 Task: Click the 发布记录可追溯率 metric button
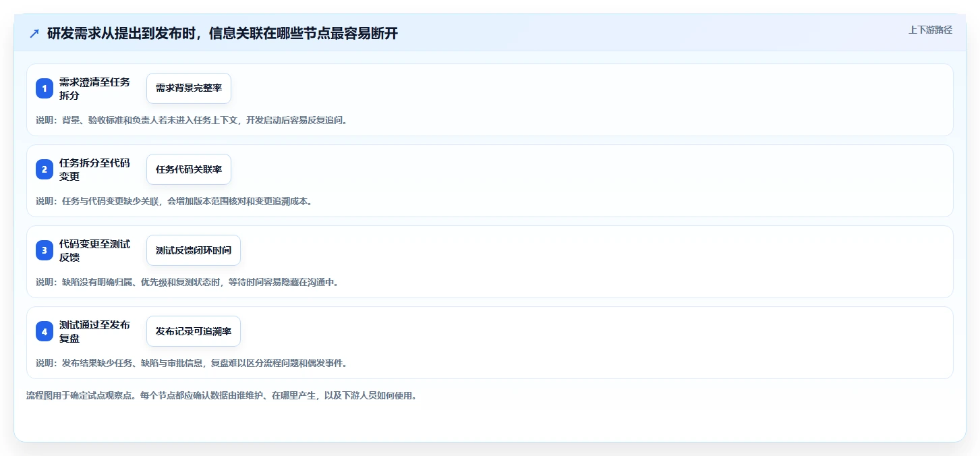pyautogui.click(x=194, y=331)
